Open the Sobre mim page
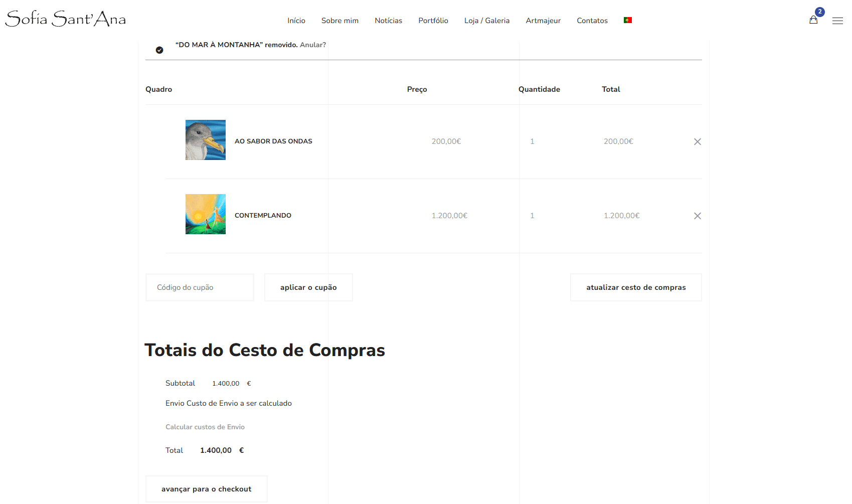This screenshot has height=504, width=852. click(339, 21)
